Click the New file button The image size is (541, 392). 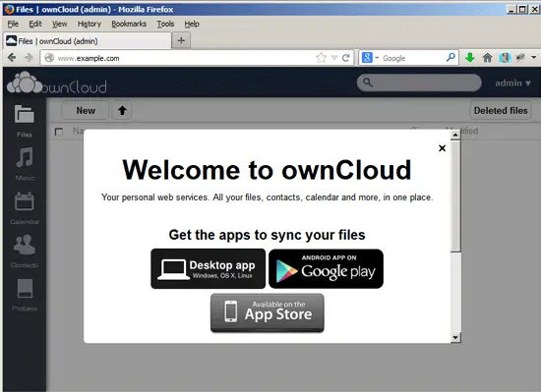click(86, 111)
